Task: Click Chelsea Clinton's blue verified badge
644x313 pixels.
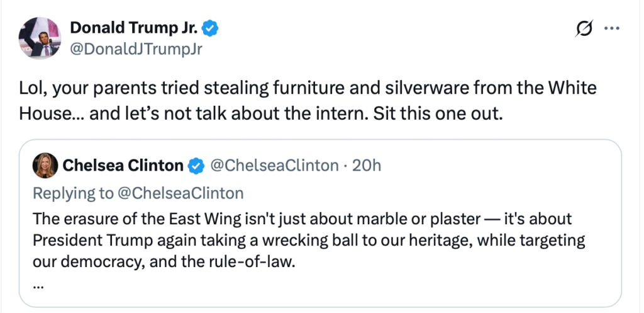Action: 196,166
